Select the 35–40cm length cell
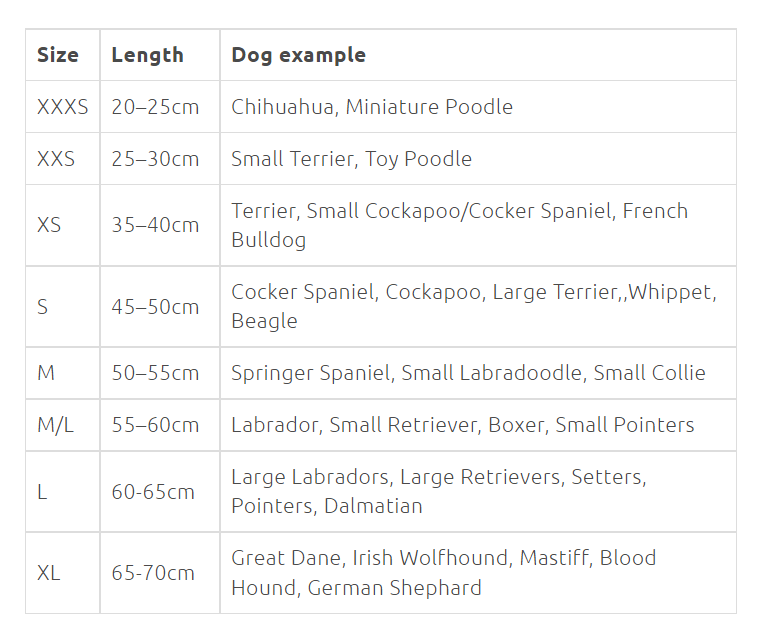 (x=155, y=225)
